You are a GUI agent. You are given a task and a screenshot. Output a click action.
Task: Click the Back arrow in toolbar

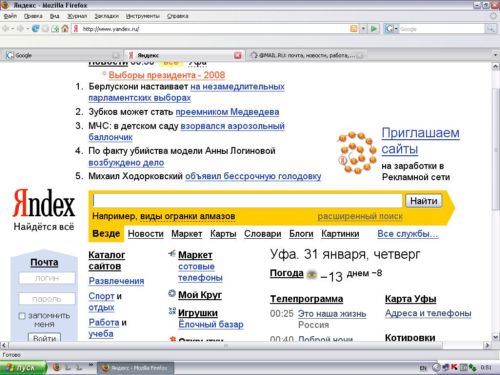[5, 29]
